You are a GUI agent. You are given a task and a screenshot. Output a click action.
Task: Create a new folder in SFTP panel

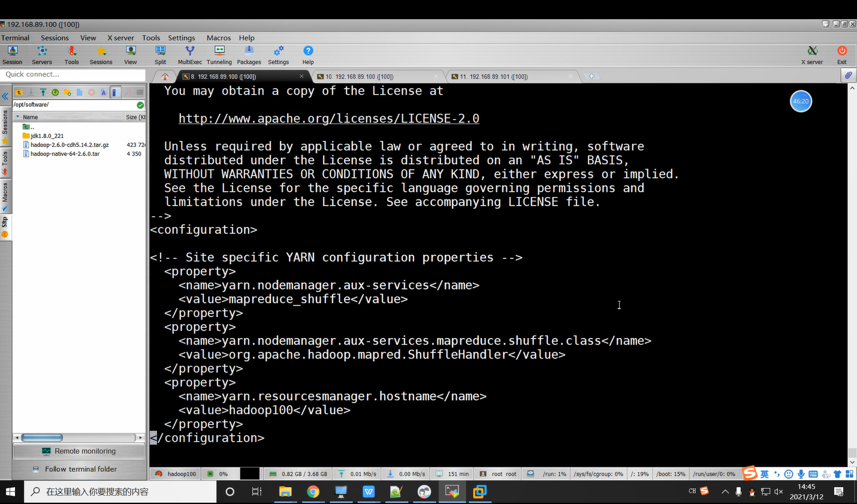[67, 92]
